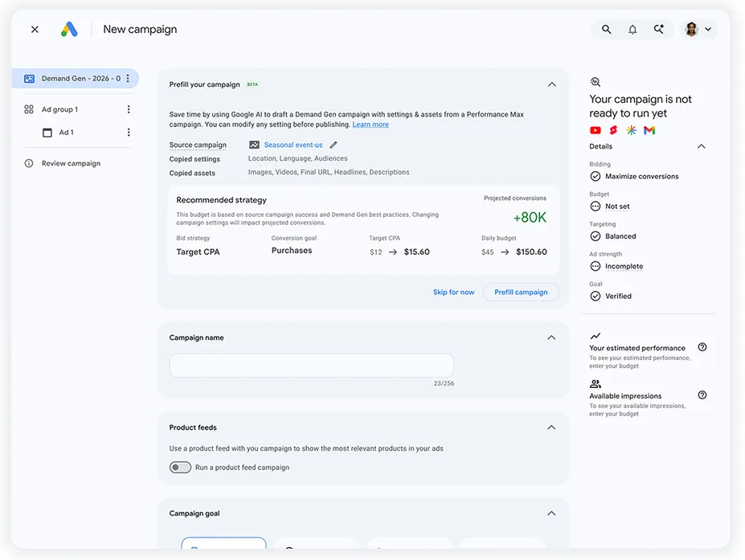This screenshot has height=560, width=745.
Task: Open the account avatar menu
Action: (698, 30)
